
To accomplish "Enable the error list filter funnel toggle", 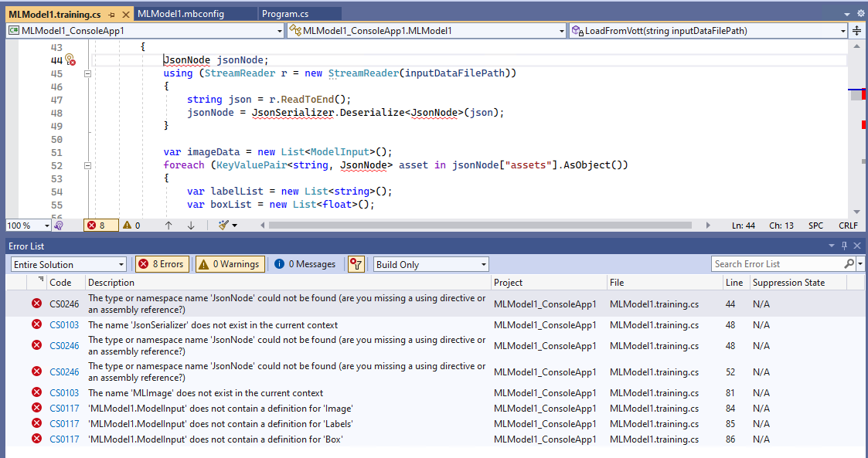I will (x=356, y=263).
